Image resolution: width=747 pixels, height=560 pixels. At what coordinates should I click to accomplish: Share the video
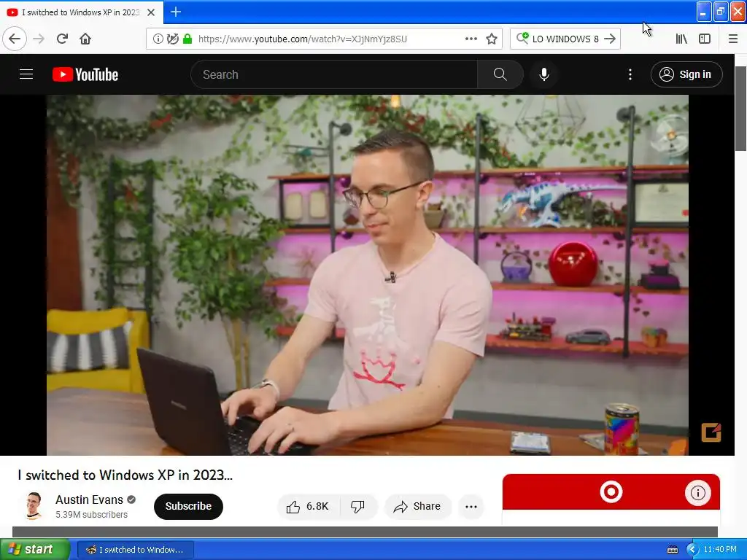pyautogui.click(x=417, y=506)
